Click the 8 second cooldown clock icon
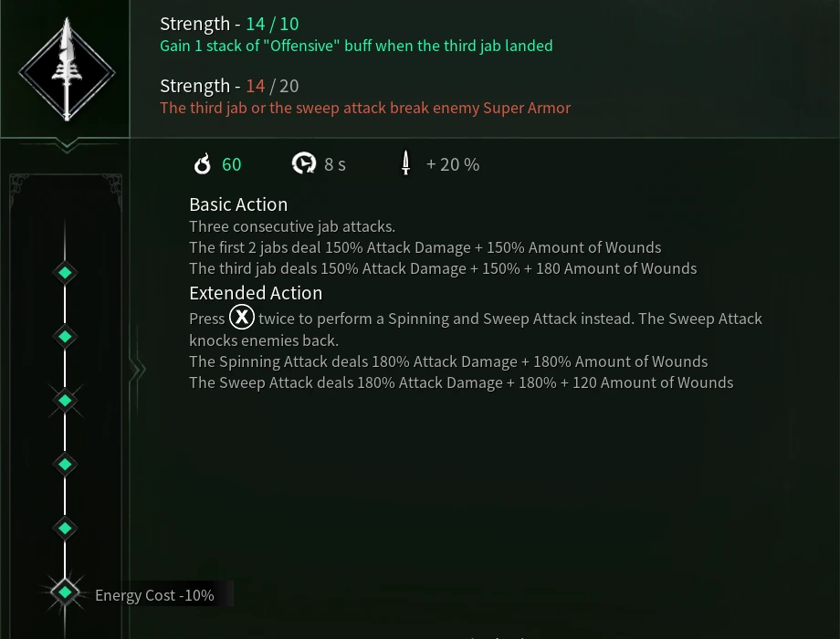The image size is (840, 639). tap(304, 162)
